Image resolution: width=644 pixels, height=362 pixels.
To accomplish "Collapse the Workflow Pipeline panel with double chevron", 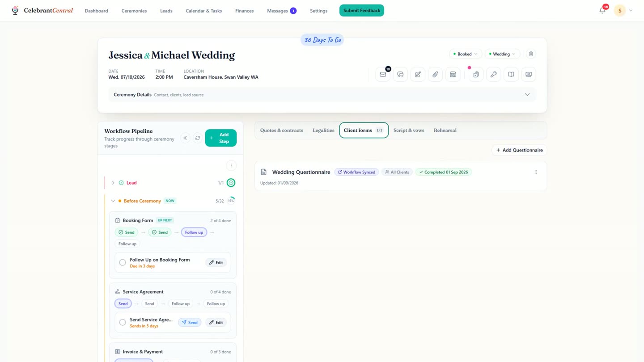I will [x=185, y=138].
